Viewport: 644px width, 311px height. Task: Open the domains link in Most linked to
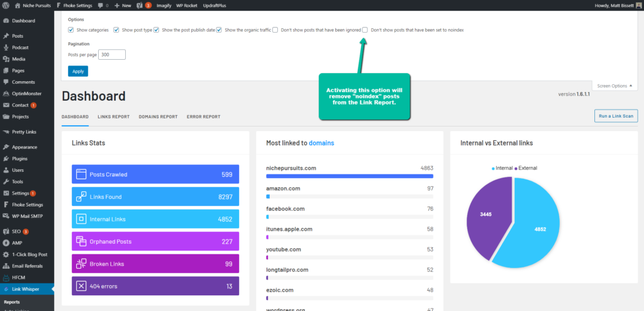click(x=321, y=143)
